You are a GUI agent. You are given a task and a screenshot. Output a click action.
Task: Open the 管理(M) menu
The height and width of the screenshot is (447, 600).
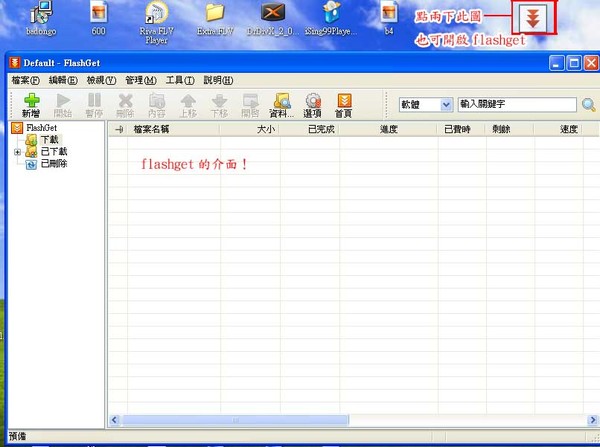pos(141,80)
